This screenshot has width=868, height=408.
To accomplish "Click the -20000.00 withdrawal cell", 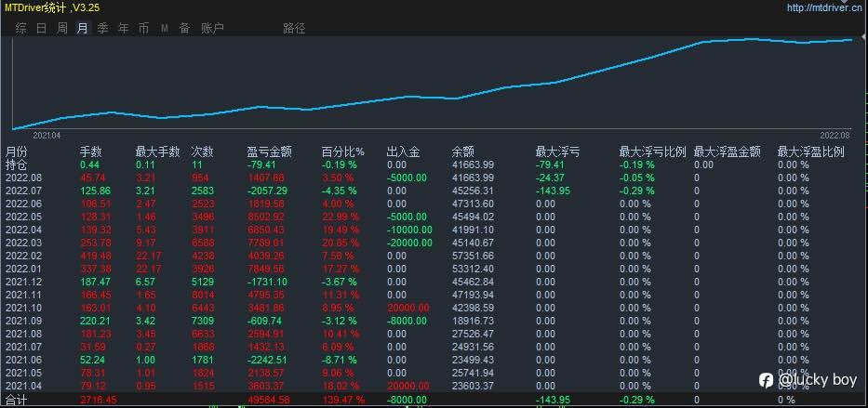I will [x=409, y=243].
